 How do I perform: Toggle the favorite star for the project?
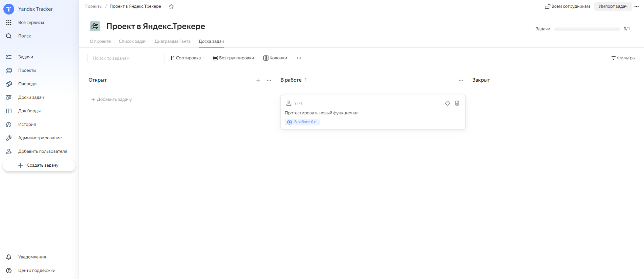[171, 6]
